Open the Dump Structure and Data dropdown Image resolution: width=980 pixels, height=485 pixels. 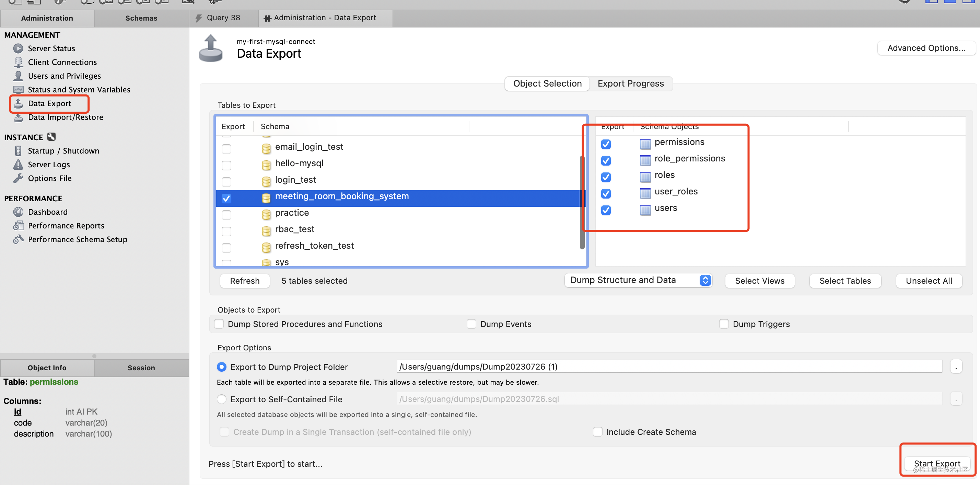click(x=638, y=280)
